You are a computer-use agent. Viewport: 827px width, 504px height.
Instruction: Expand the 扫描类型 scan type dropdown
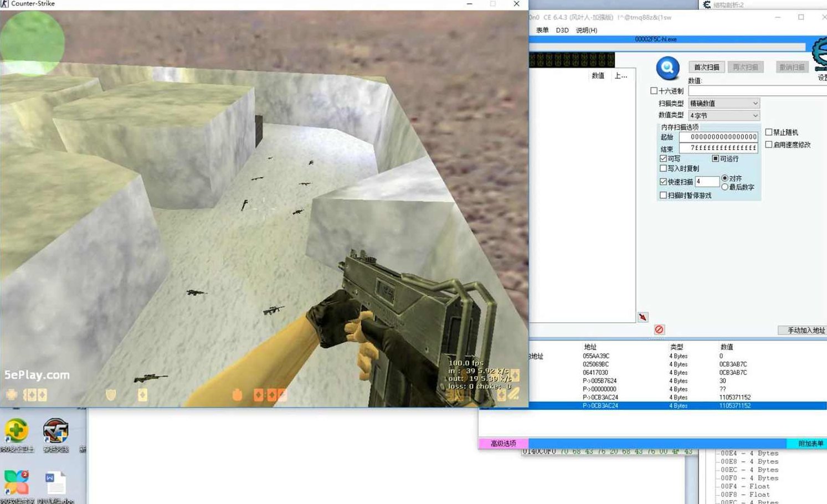[x=724, y=104]
